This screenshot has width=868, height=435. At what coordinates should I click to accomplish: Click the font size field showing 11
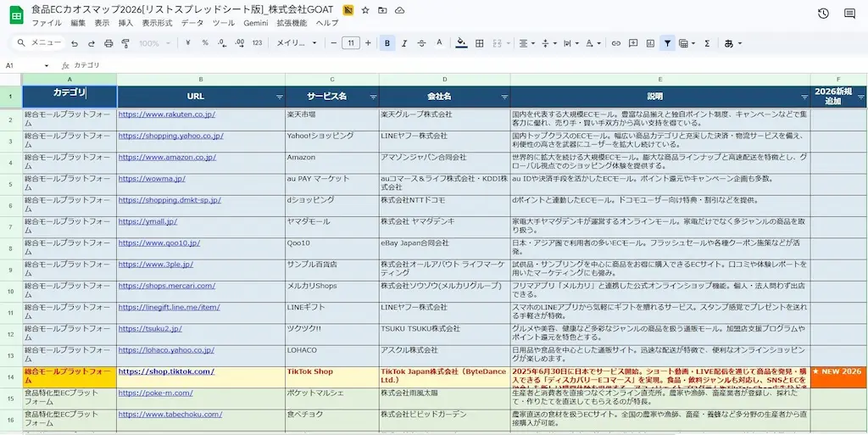pyautogui.click(x=351, y=43)
